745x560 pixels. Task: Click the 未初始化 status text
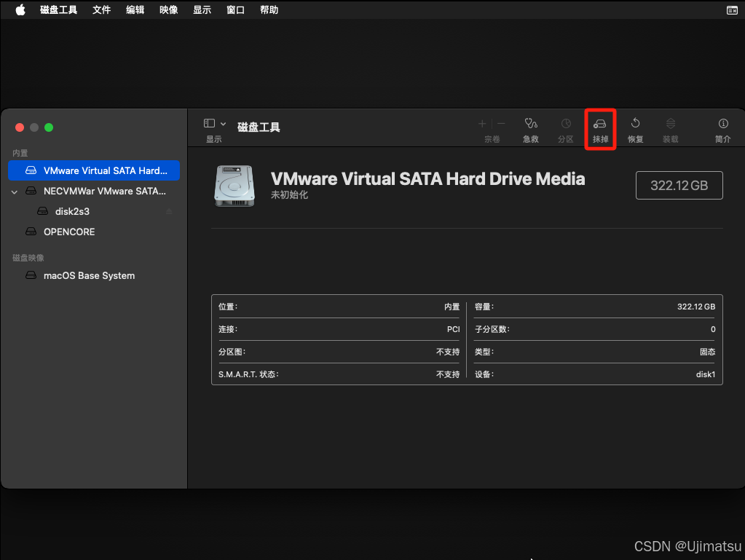289,194
